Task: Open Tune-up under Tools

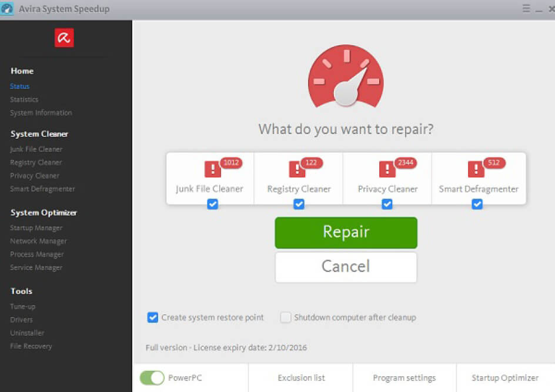Action: (x=23, y=306)
